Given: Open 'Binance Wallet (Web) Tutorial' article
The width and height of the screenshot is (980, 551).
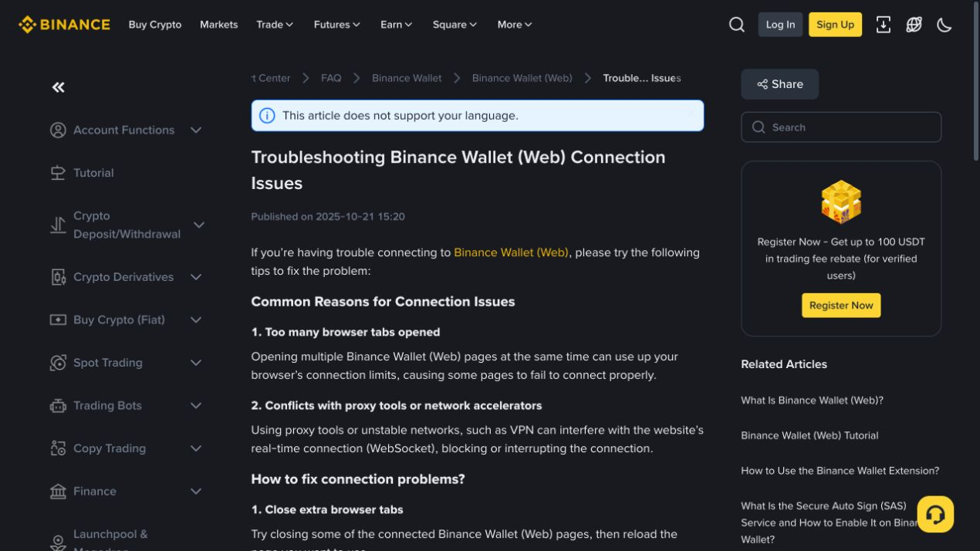Looking at the screenshot, I should tap(809, 436).
